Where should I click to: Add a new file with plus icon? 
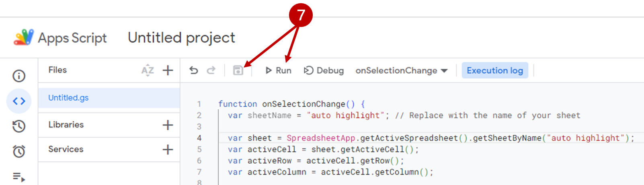point(168,70)
